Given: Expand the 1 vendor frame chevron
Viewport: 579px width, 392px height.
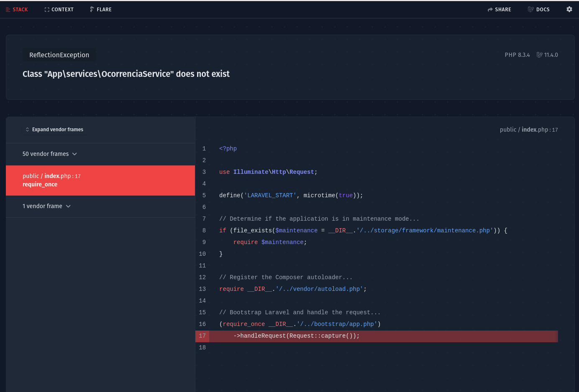Looking at the screenshot, I should click(x=68, y=206).
